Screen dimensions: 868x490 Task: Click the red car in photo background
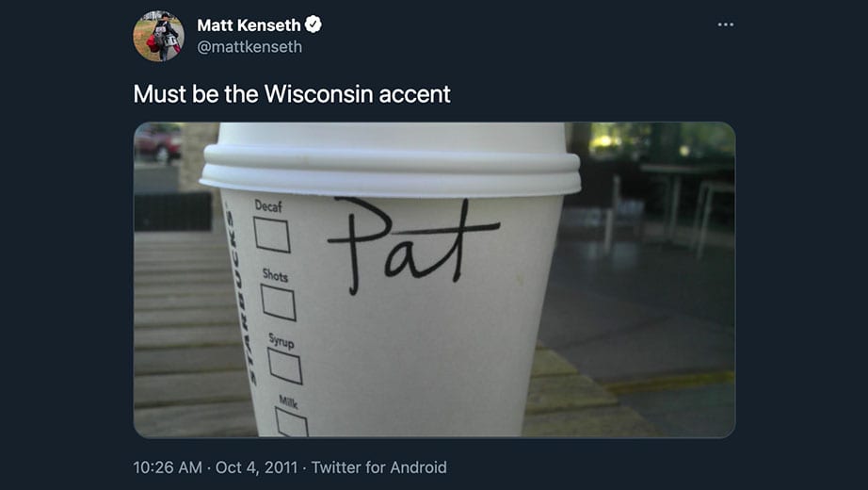tap(158, 142)
